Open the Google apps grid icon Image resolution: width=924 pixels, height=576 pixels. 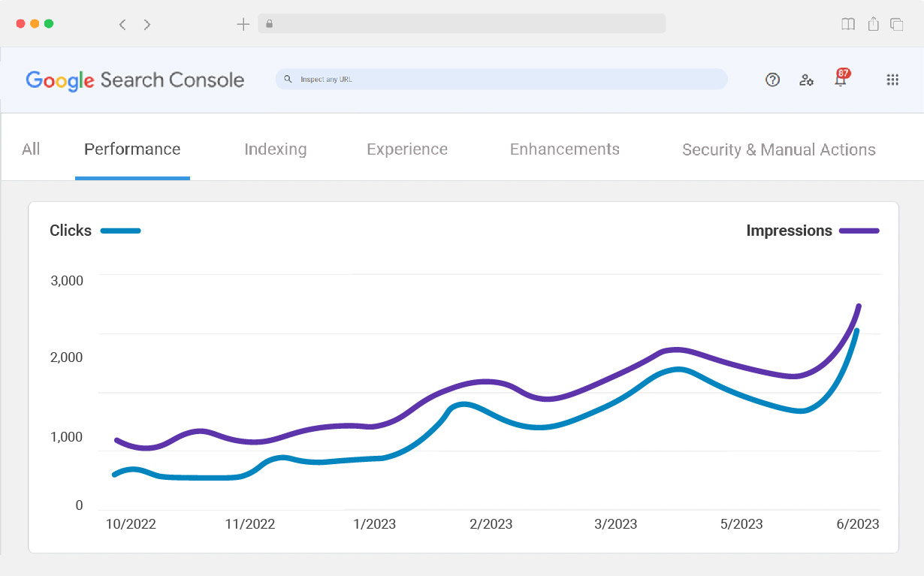coord(892,80)
